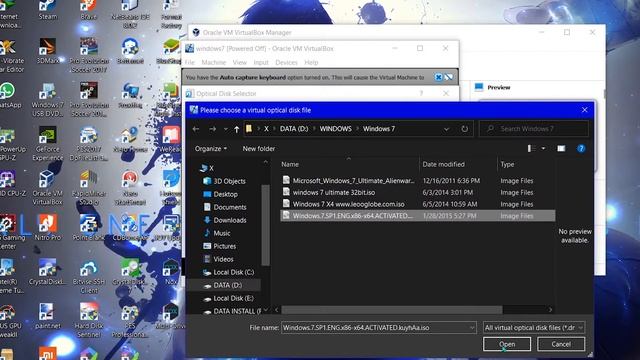The image size is (640, 360).
Task: Open Nitro Pro desktop shortcut
Action: point(47,228)
